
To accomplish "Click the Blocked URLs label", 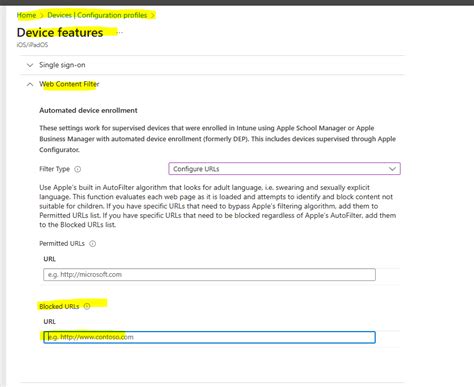I will pyautogui.click(x=59, y=306).
